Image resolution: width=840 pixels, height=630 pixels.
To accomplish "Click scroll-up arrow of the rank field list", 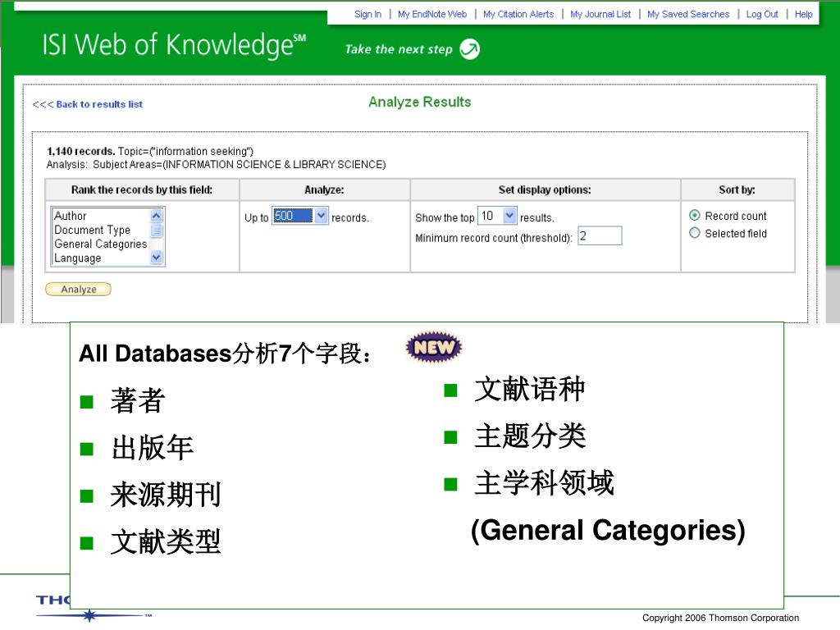I will (157, 216).
